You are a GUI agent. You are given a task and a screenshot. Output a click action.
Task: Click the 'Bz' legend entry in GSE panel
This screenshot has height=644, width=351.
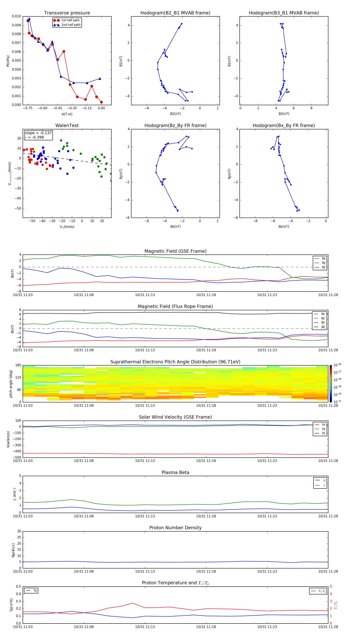(x=320, y=267)
